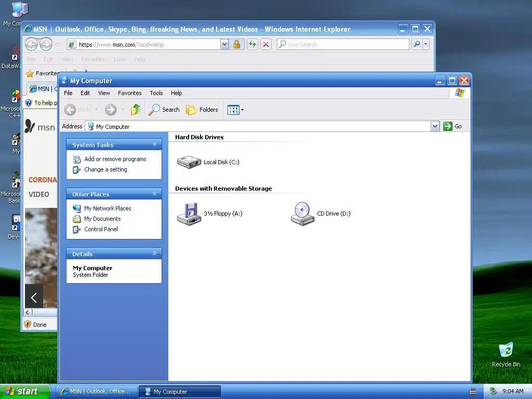Open Control Panel from Other Places
The height and width of the screenshot is (399, 532).
tap(101, 229)
